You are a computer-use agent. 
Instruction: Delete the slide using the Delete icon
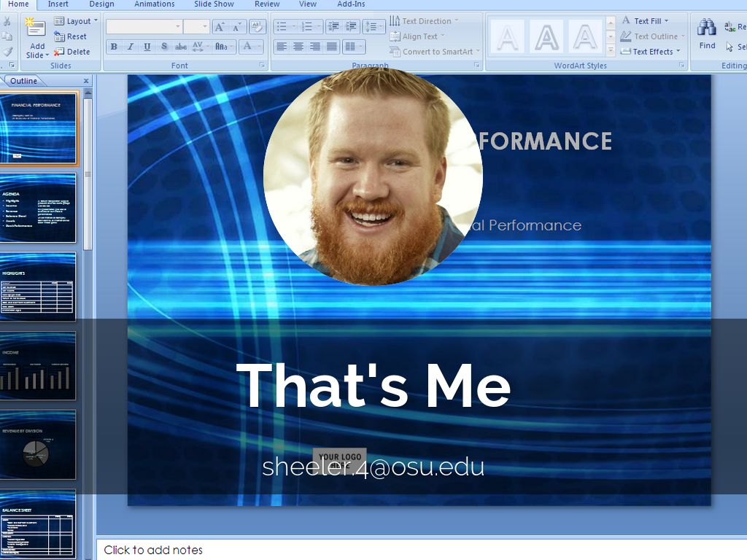[72, 52]
